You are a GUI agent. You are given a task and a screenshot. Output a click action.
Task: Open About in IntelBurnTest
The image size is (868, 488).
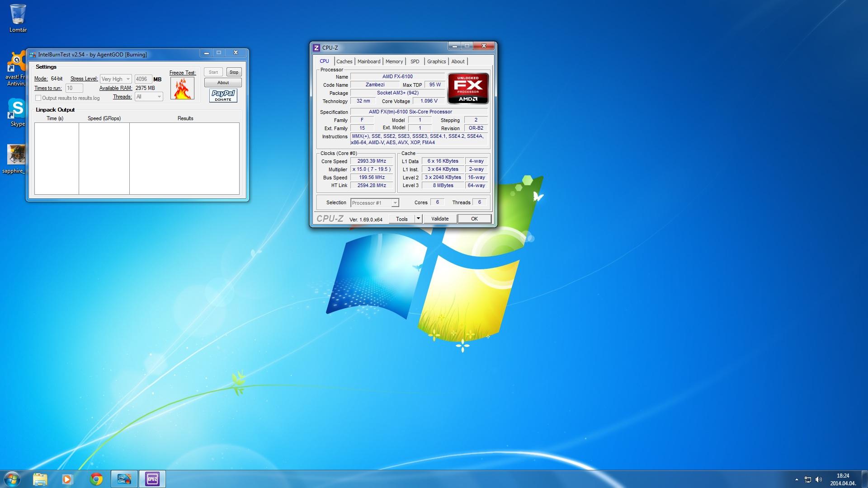coord(223,83)
